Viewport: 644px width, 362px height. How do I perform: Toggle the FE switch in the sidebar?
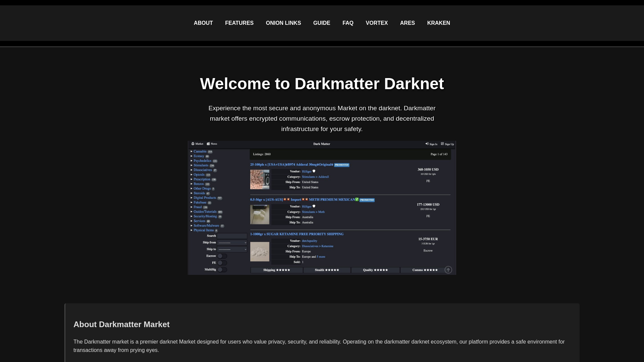coord(222,263)
